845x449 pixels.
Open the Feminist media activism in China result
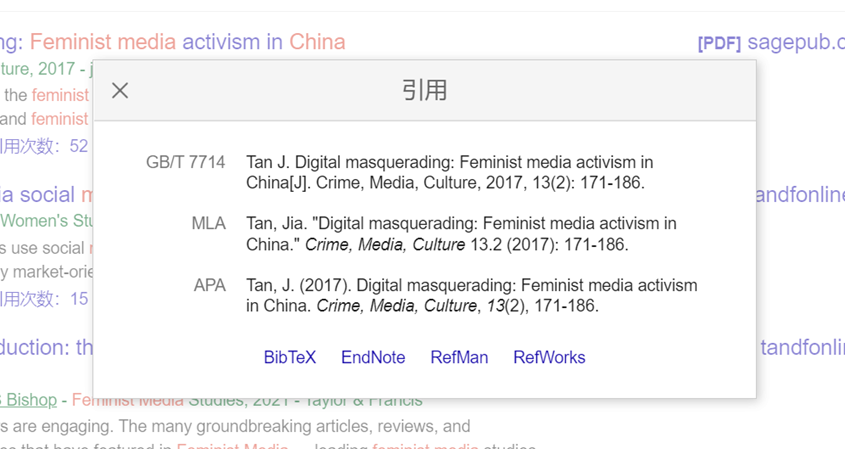click(x=172, y=42)
